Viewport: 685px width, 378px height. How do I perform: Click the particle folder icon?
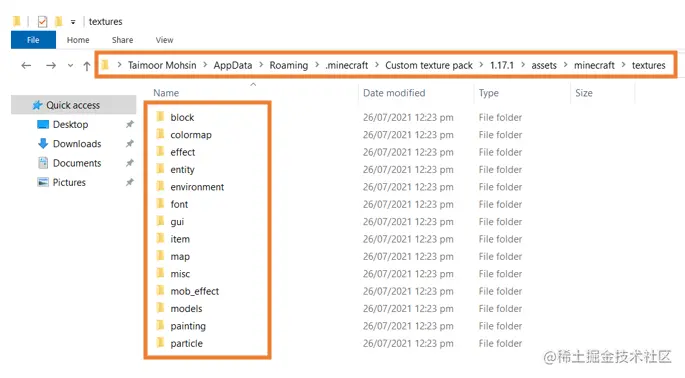click(x=160, y=343)
